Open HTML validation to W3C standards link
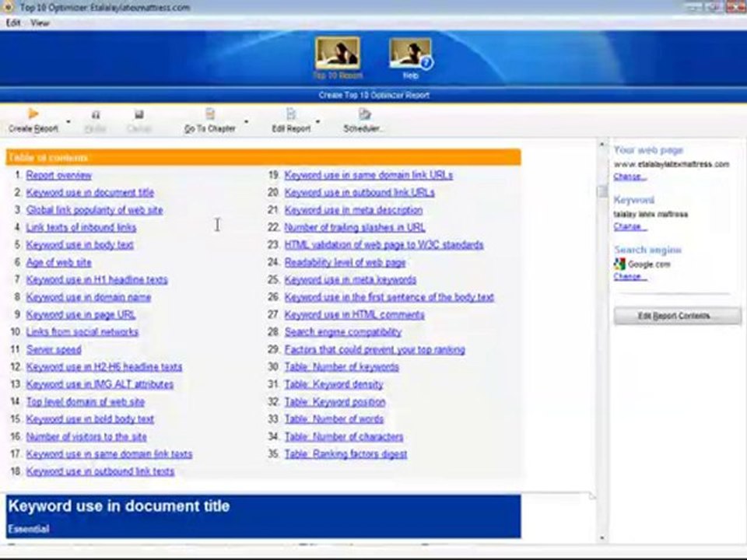Image resolution: width=747 pixels, height=560 pixels. (384, 245)
